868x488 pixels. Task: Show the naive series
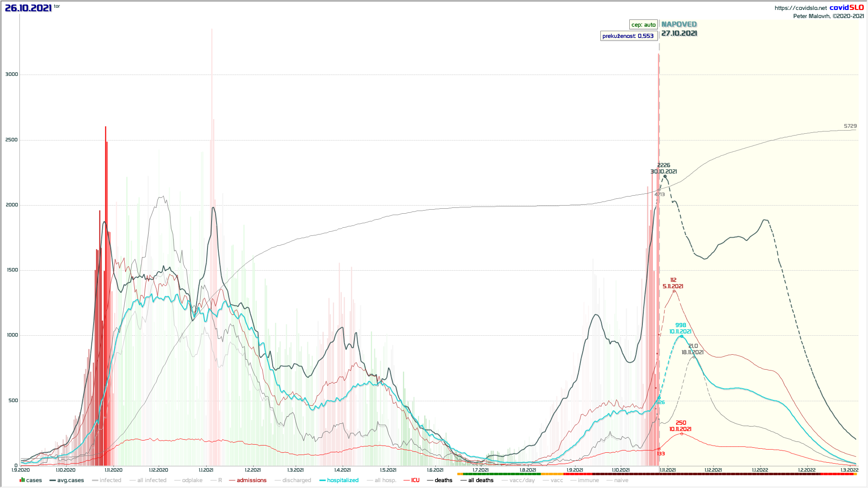point(621,480)
